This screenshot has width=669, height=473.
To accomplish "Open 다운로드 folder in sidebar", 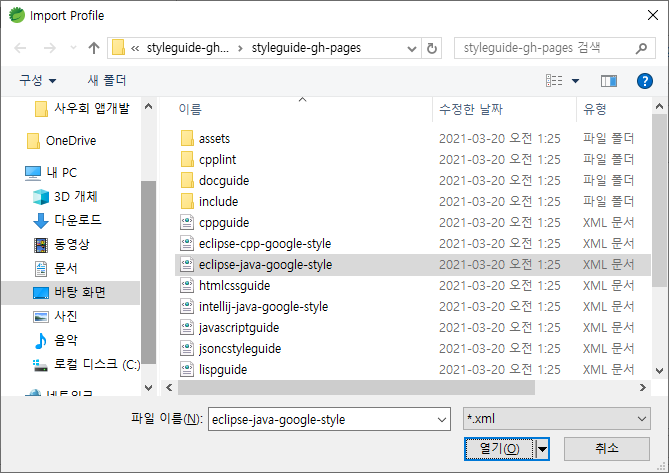I will [67, 220].
